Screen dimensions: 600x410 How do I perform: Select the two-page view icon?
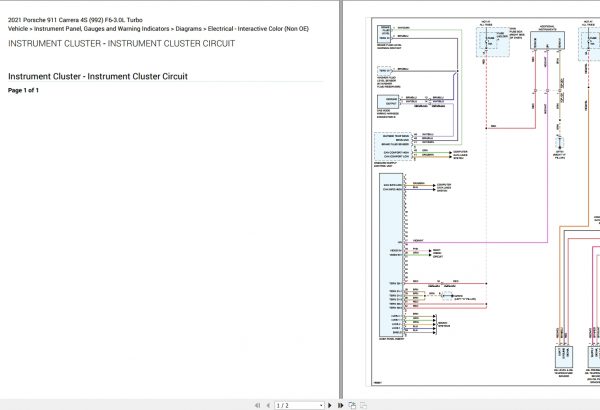[364, 404]
